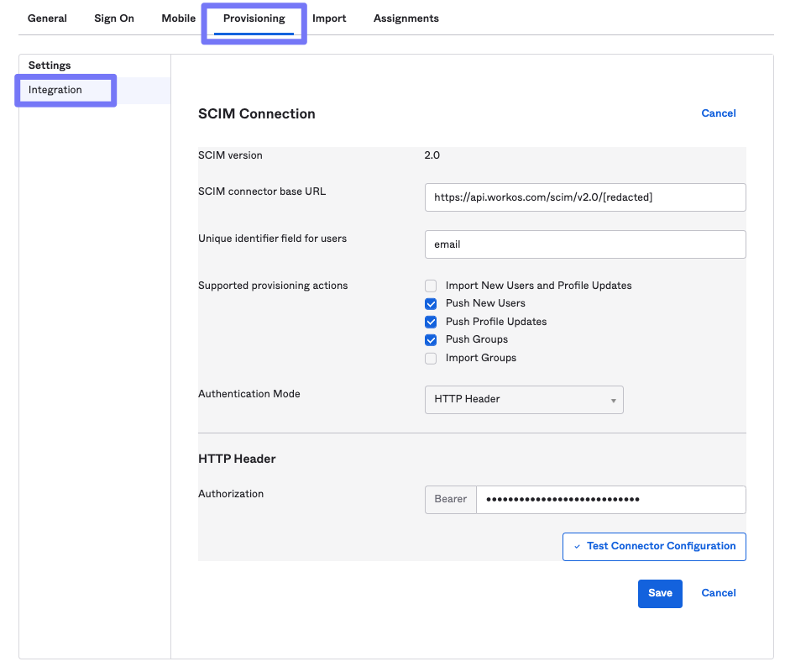
Task: Enable Import New Users and Profile Updates
Action: [x=431, y=286]
